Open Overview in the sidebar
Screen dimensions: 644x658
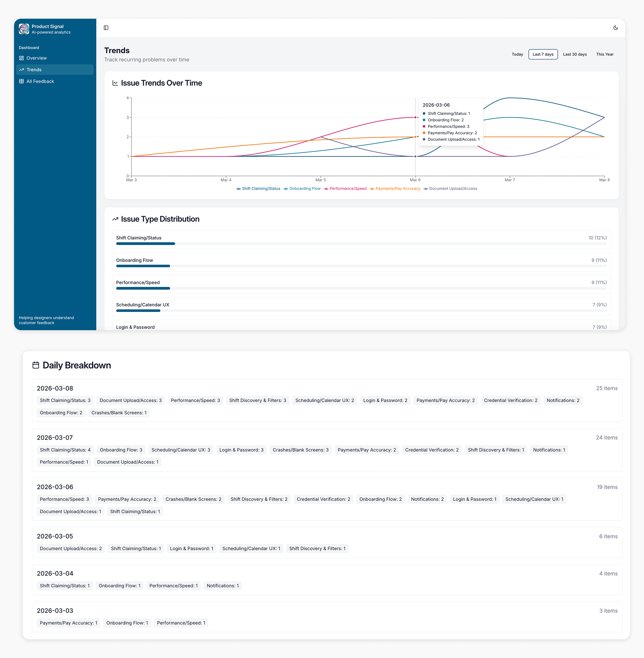click(37, 58)
